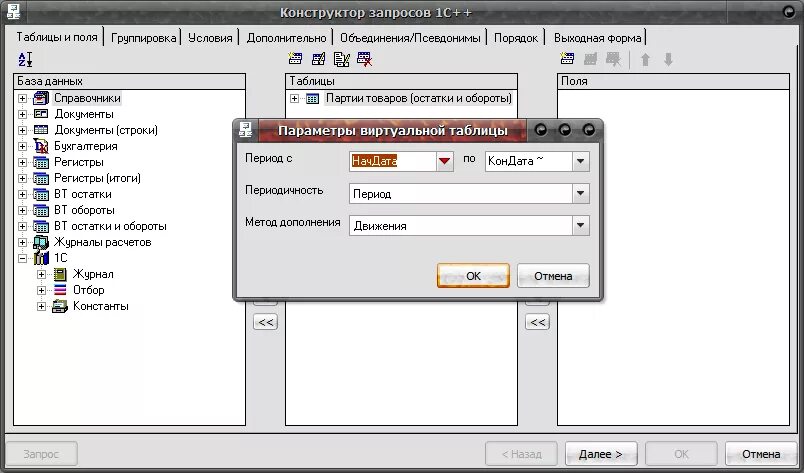Click the add new table toolbar icon
804x473 pixels.
pos(295,59)
